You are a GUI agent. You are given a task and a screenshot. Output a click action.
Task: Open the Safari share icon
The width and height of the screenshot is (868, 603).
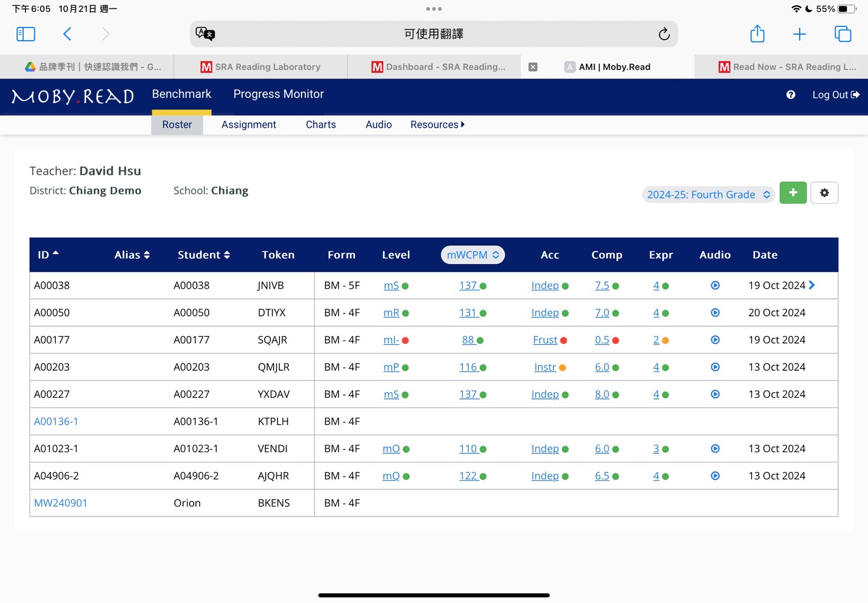(757, 34)
